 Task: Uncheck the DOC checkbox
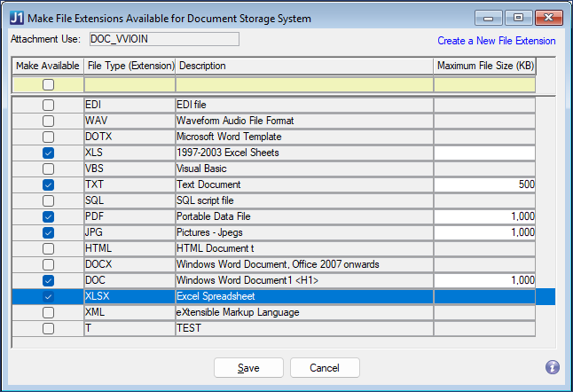(48, 280)
